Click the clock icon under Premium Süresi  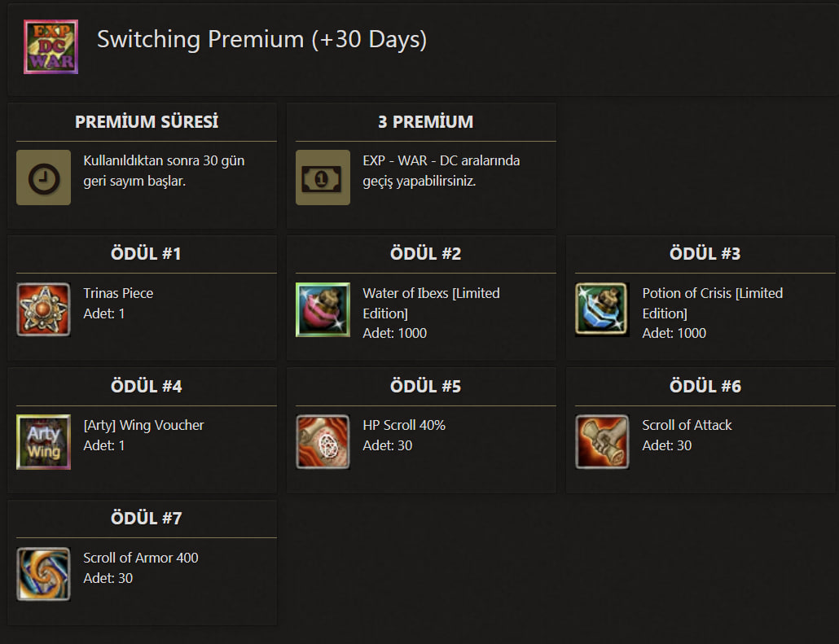coord(43,177)
